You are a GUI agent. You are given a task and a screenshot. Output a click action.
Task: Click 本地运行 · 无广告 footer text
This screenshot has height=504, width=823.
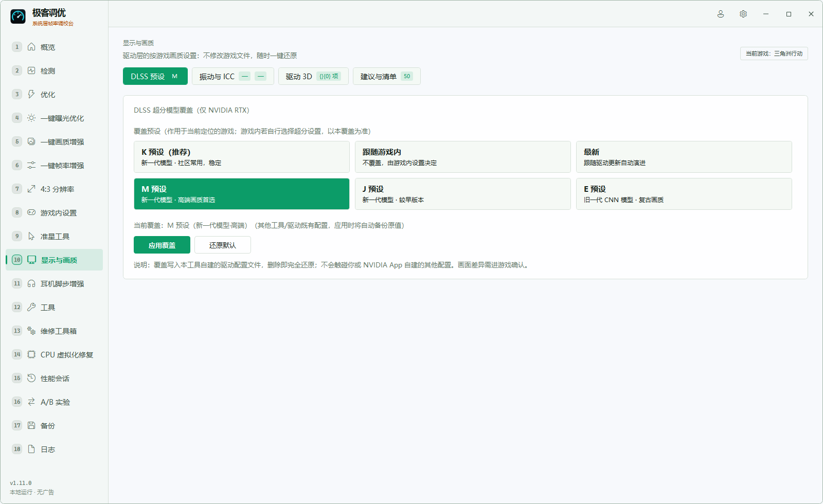(x=32, y=492)
